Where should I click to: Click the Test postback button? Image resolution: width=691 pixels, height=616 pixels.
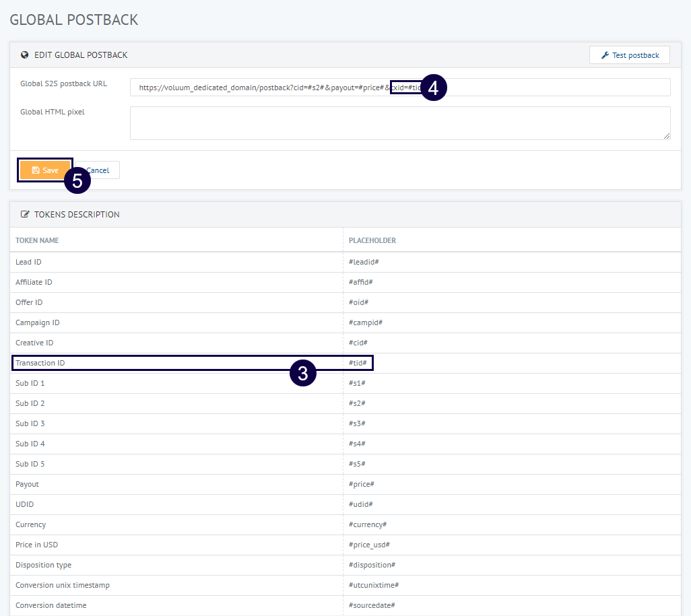click(629, 55)
